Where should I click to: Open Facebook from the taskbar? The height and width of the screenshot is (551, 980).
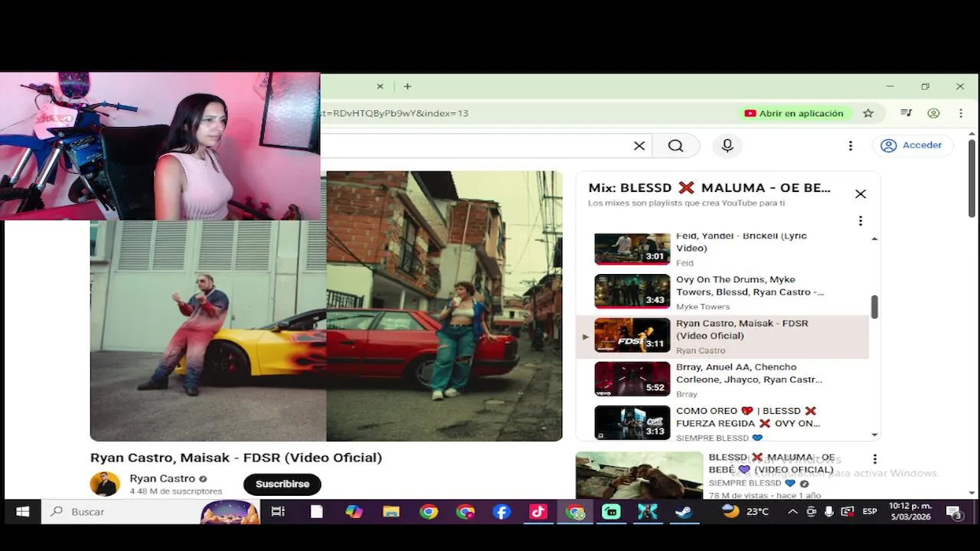[501, 511]
